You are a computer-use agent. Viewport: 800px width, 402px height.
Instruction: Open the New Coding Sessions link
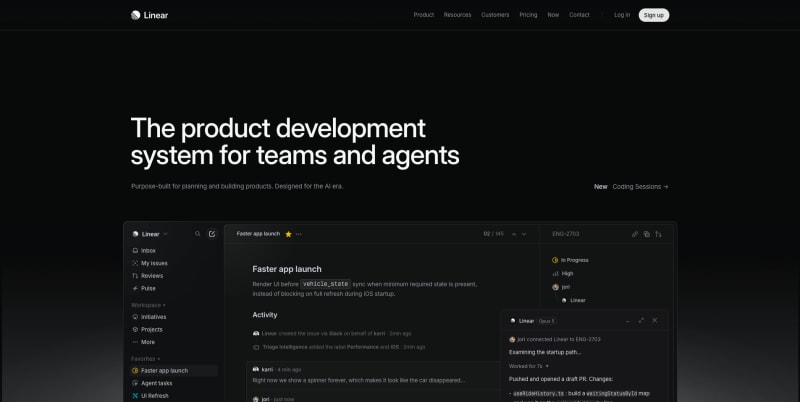[631, 187]
